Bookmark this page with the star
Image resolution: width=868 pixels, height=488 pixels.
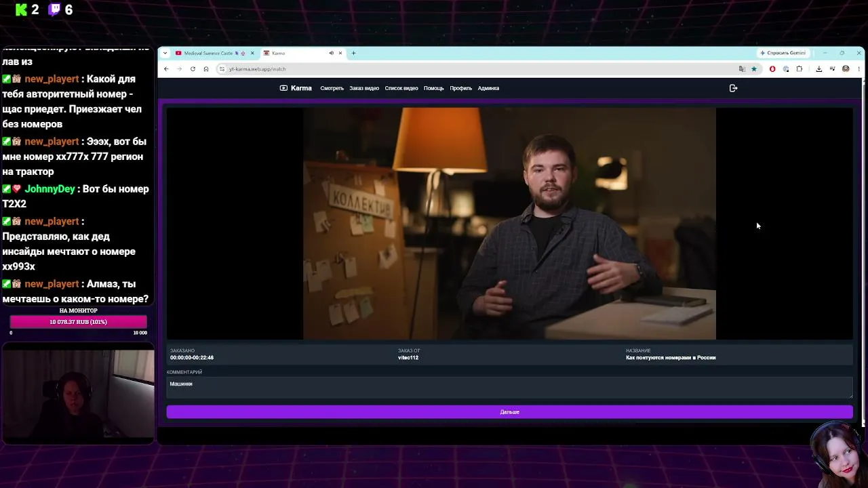[753, 69]
